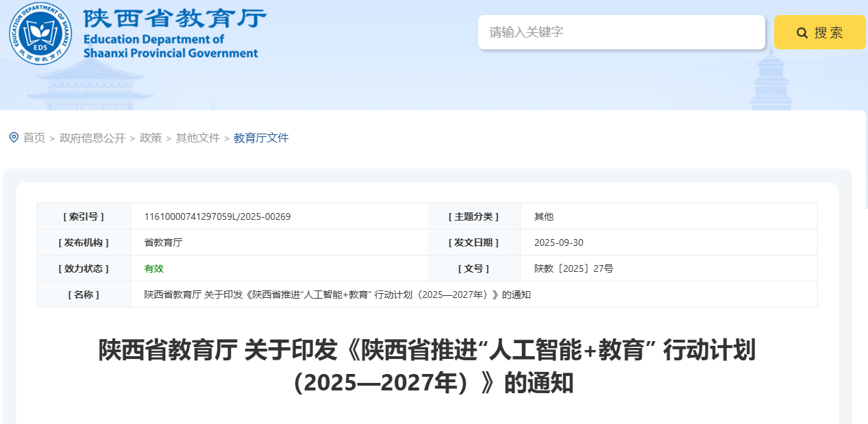Click the 2025-09-30 issue date
868x424 pixels.
point(558,242)
